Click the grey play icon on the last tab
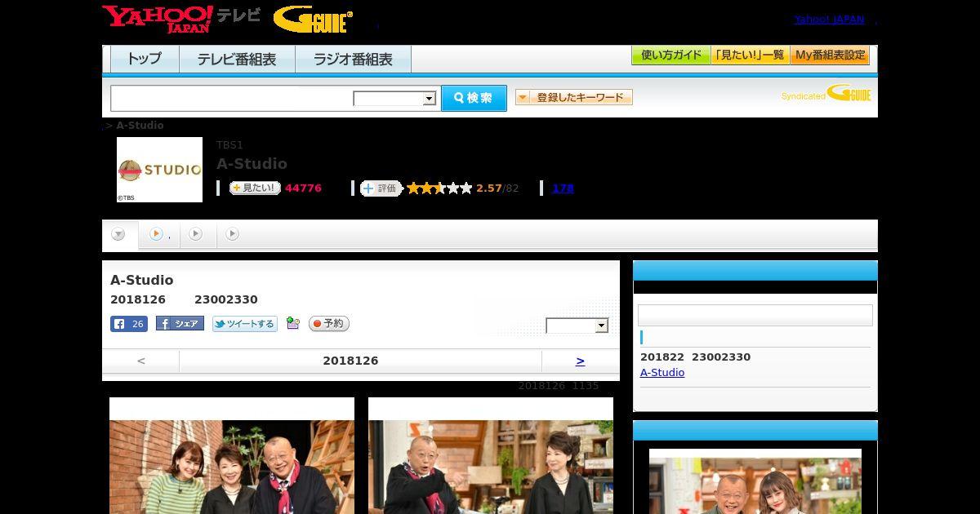Screen dimensions: 980x514 tap(233, 234)
